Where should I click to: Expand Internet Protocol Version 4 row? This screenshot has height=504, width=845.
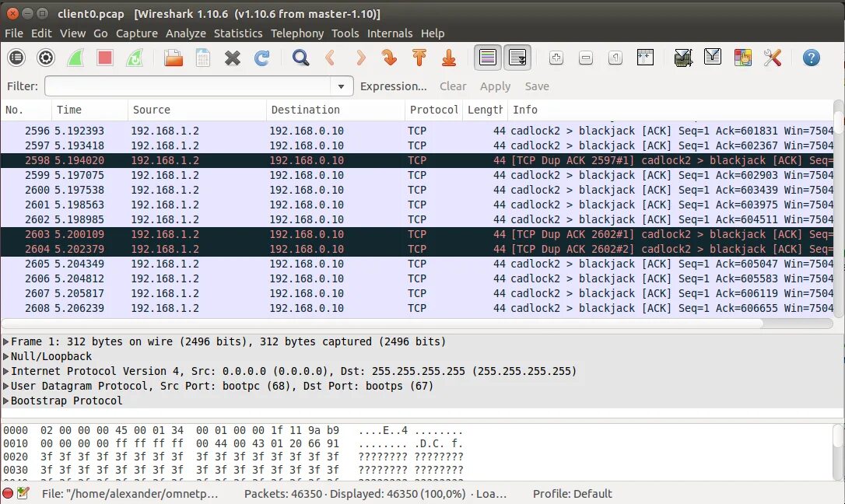6,371
